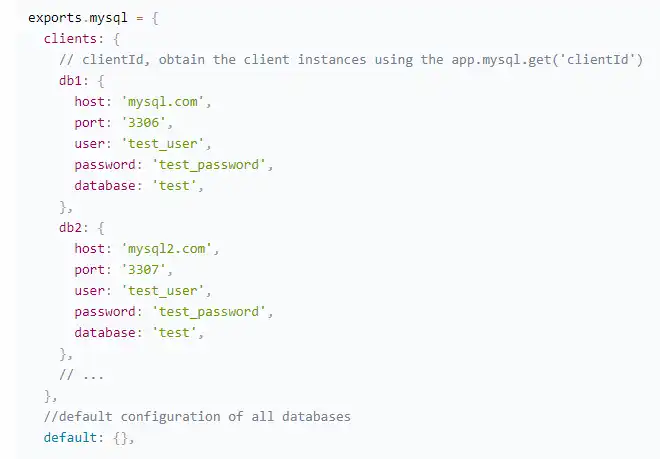The height and width of the screenshot is (459, 660).
Task: Click the exports.mysql text on the first line
Action: click(x=74, y=17)
